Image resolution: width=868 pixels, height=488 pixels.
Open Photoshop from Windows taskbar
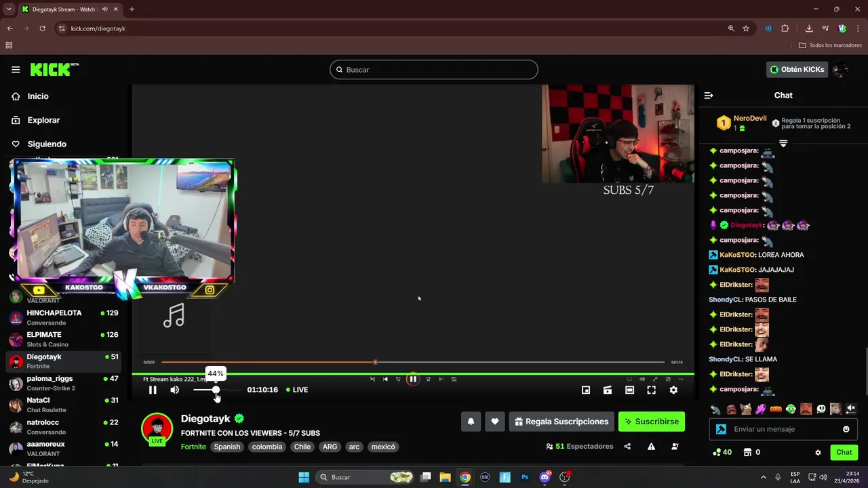(525, 477)
